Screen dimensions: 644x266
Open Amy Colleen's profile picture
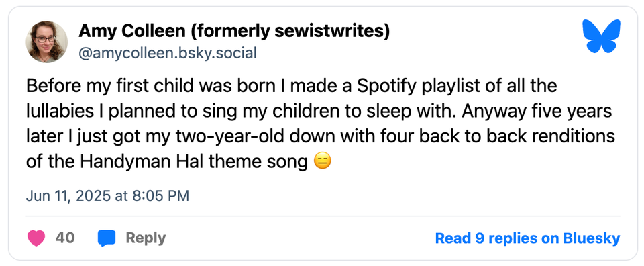[46, 42]
